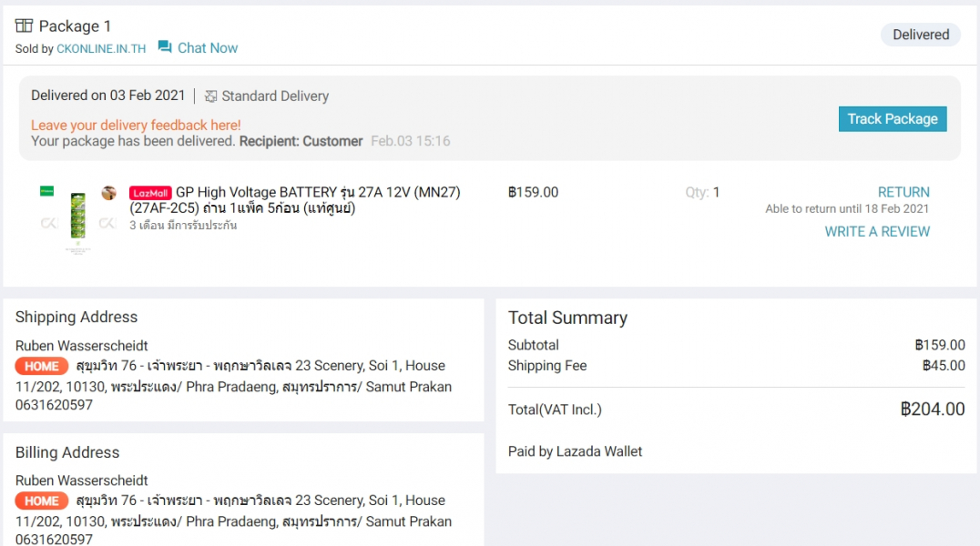Click the item price ฿159.00 in product row
Screen dimensions: 980x546
pos(533,192)
